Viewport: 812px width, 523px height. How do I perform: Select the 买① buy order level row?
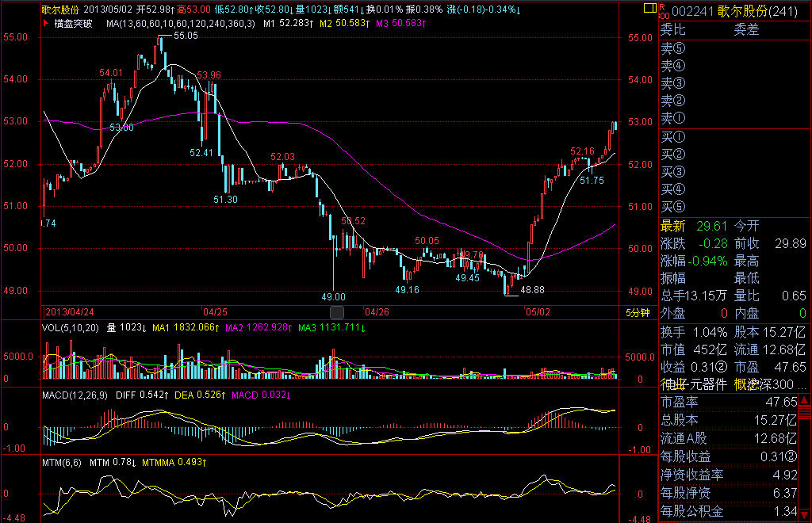(672, 137)
